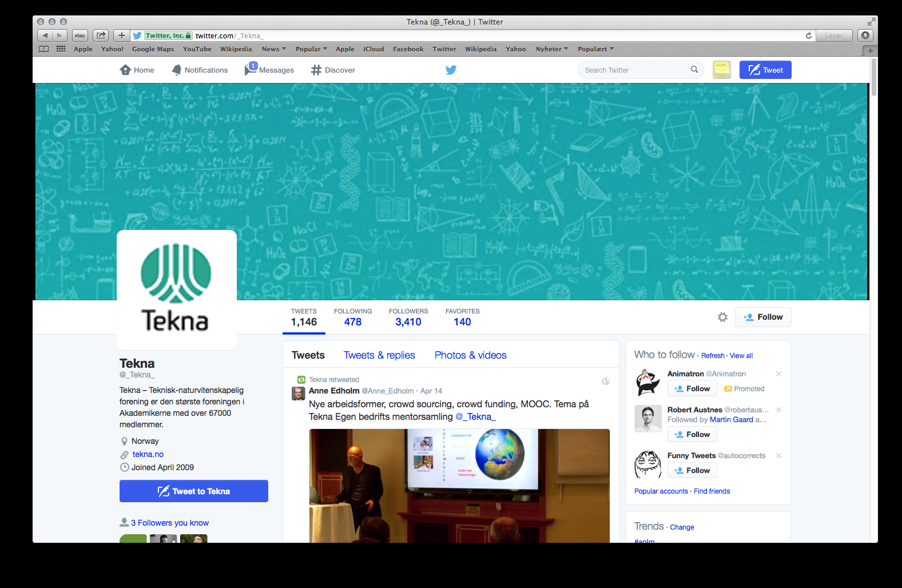This screenshot has height=588, width=902.
Task: Click the Leser reader button
Action: coord(834,35)
